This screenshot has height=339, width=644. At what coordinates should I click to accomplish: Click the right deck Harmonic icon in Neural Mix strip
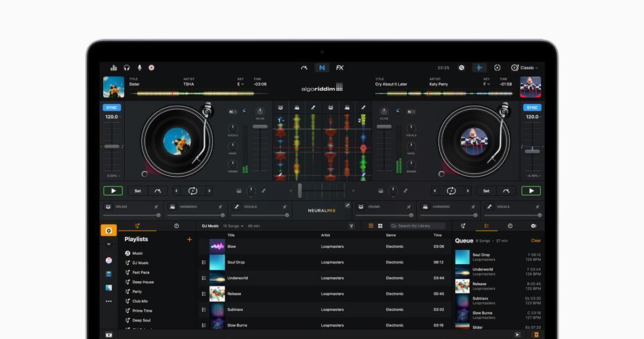coord(425,207)
